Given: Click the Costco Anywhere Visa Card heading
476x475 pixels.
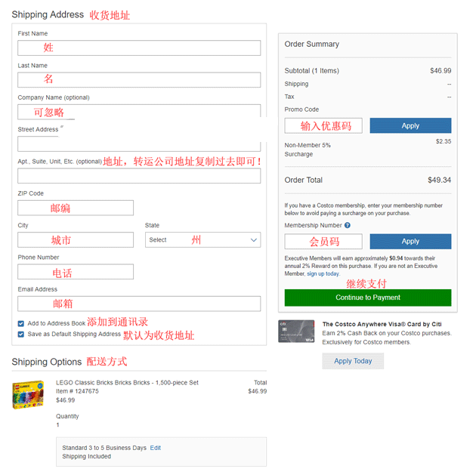Looking at the screenshot, I should click(x=382, y=324).
